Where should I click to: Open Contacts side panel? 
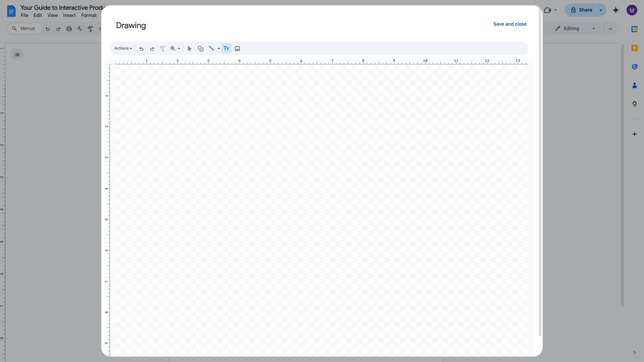click(x=634, y=85)
